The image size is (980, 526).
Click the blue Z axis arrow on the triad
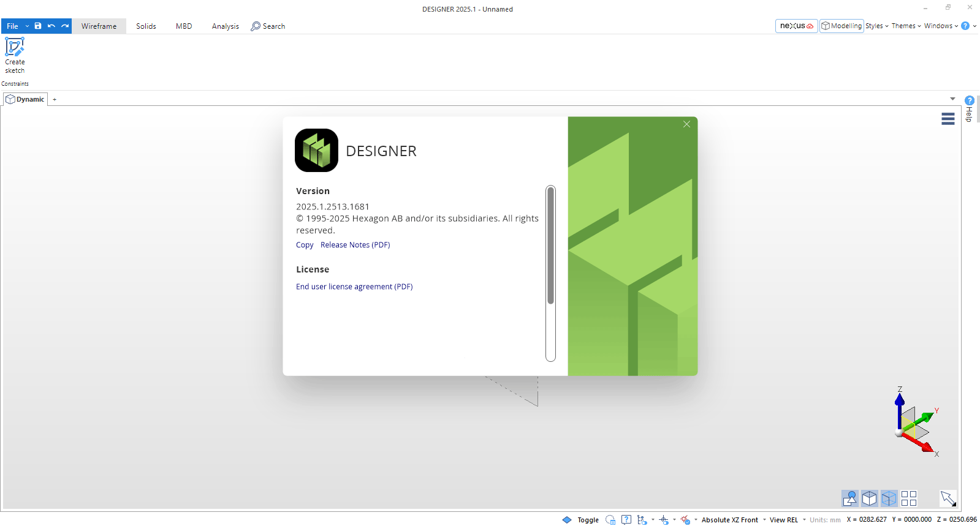900,401
